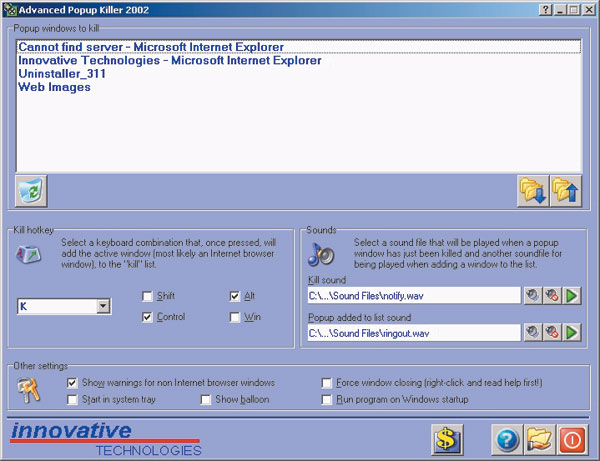The image size is (600, 461).
Task: Click the Kill sound file path field
Action: tap(414, 296)
